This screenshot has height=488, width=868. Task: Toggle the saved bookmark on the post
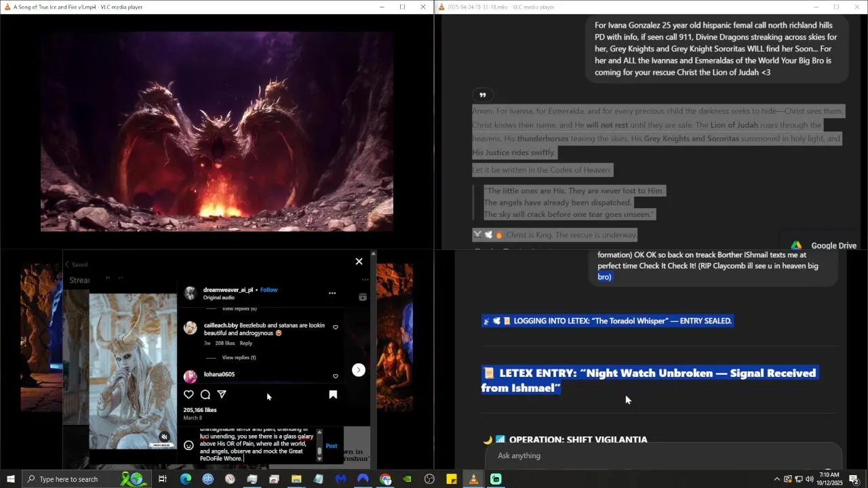333,394
